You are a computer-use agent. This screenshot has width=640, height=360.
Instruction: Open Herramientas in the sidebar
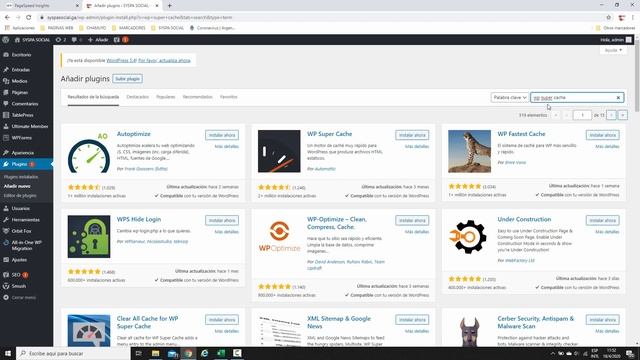(x=25, y=220)
